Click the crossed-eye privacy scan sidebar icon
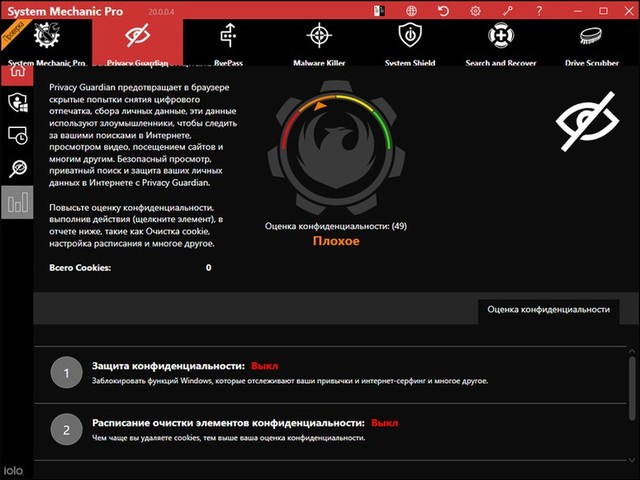 pos(16,168)
